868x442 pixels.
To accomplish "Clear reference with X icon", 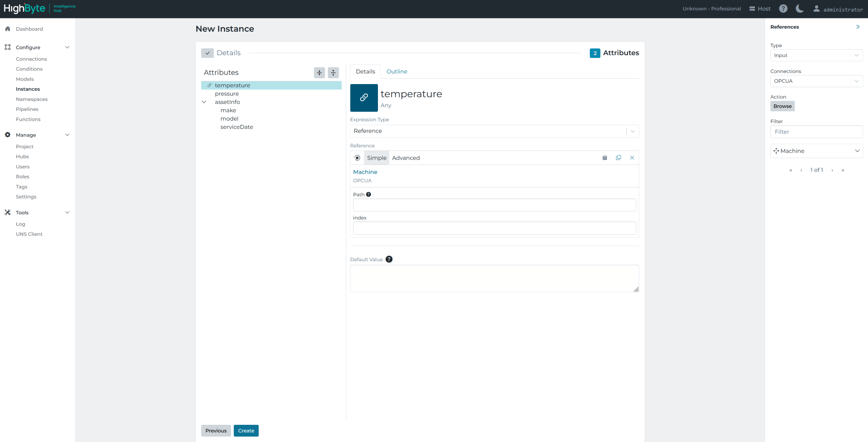I will [632, 158].
